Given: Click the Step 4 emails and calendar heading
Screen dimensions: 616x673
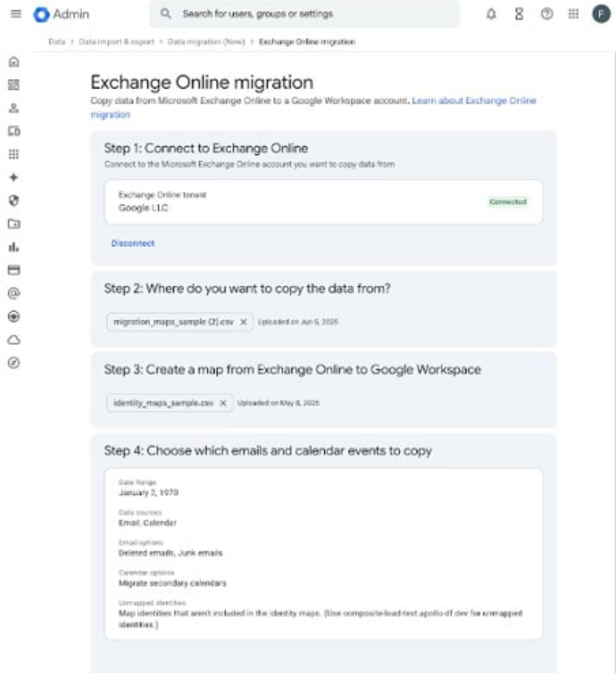Looking at the screenshot, I should [x=268, y=451].
